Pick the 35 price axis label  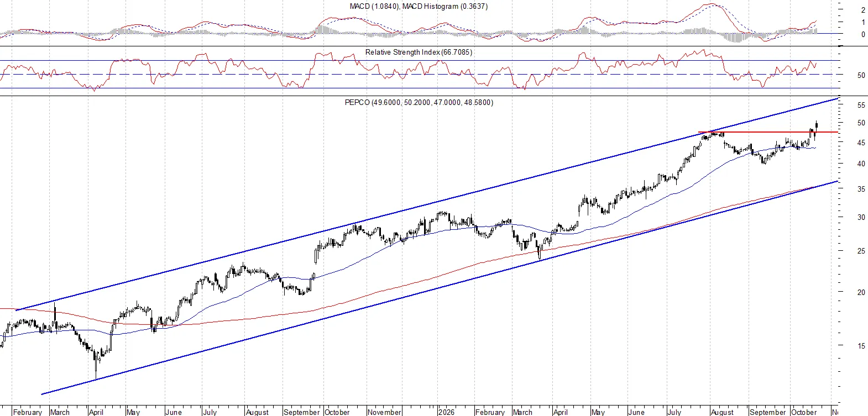point(861,189)
